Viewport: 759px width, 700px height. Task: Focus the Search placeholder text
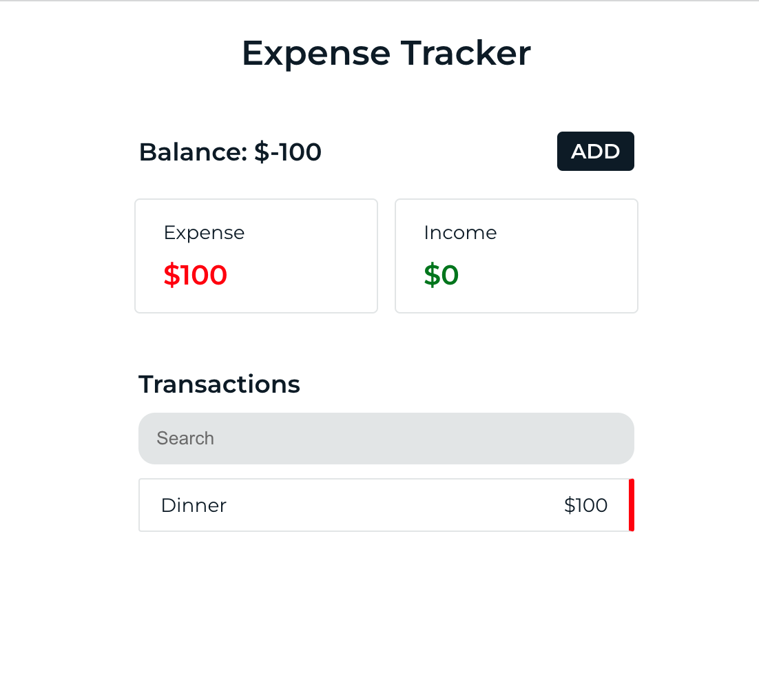[x=185, y=438]
